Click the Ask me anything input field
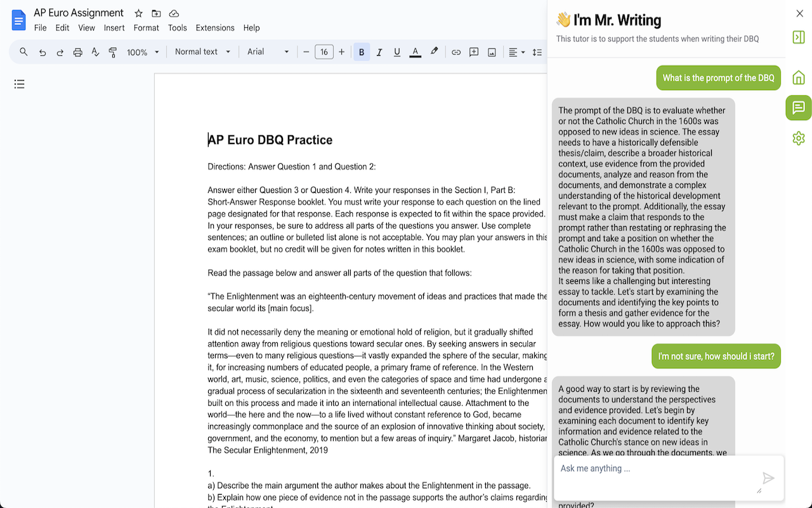Screen dimensions: 812x508 [653, 469]
